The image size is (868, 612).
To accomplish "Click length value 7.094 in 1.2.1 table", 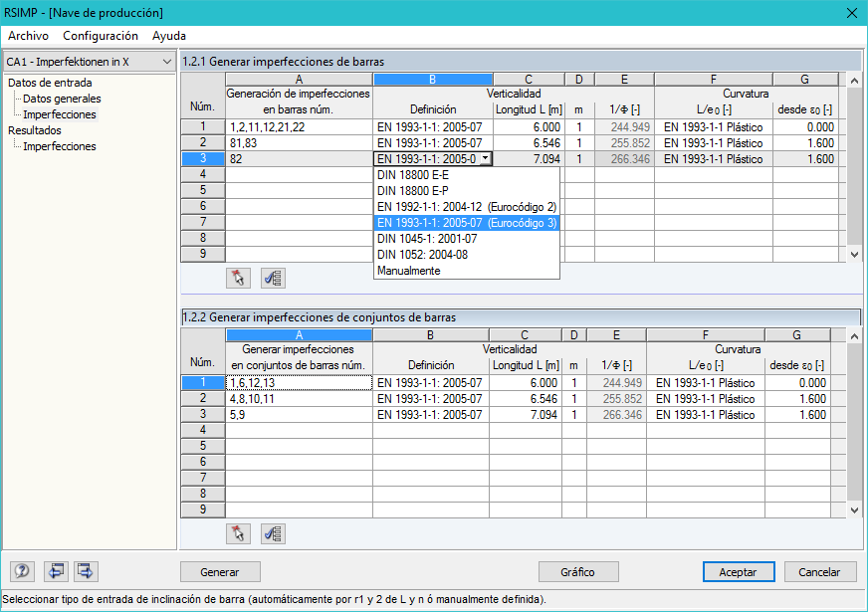I will tap(529, 159).
